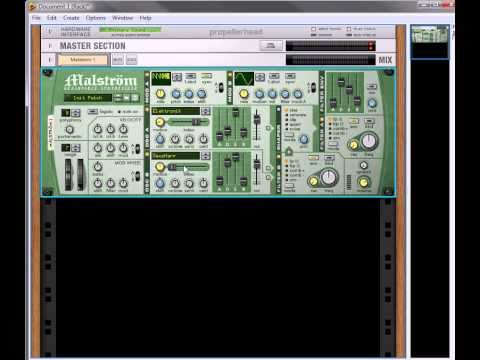The height and width of the screenshot is (360, 480).
Task: Click the Mod A waveform display
Action: 161,79
